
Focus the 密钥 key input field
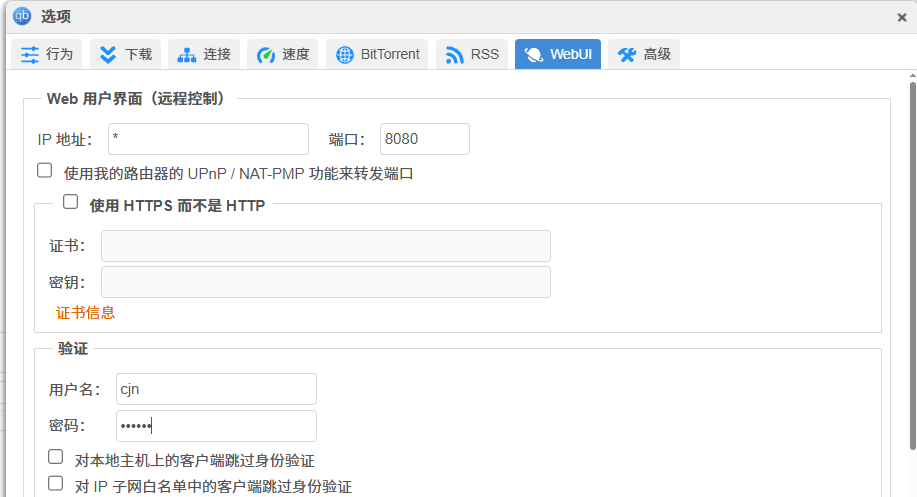326,282
